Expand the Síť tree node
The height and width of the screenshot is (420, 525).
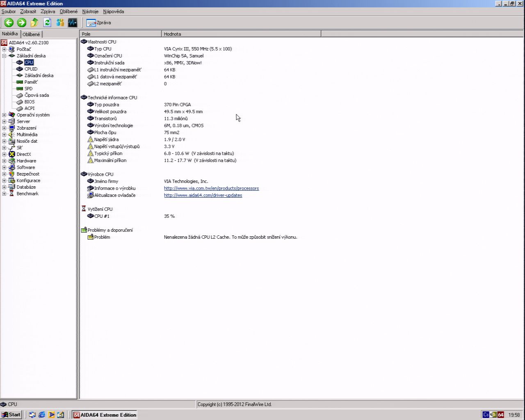point(4,148)
